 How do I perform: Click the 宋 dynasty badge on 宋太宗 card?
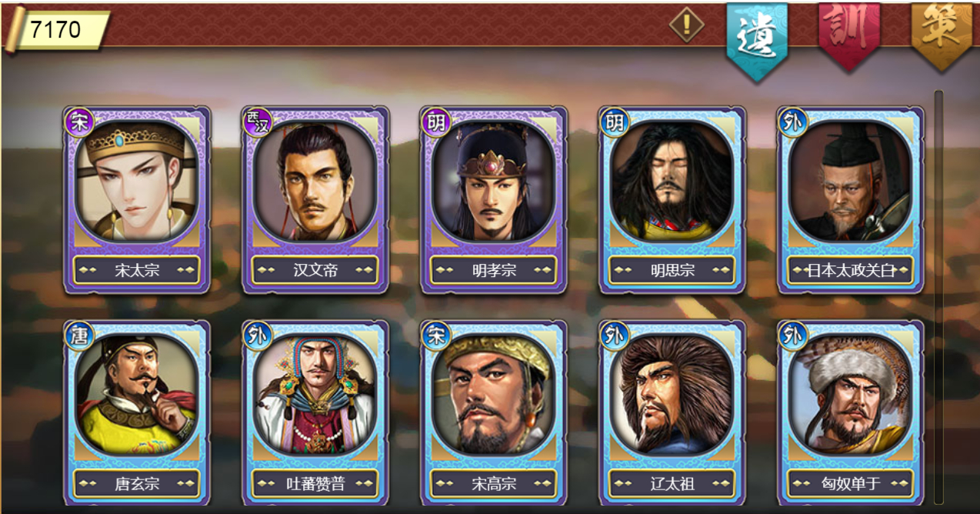[80, 122]
